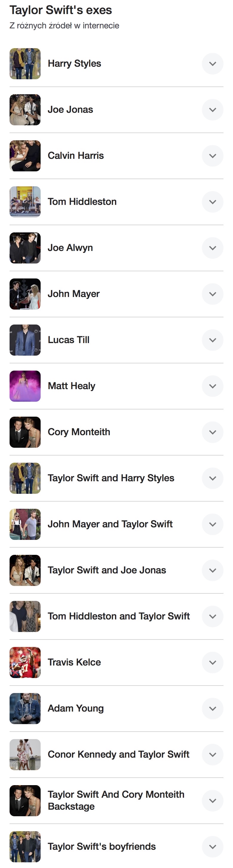Open Conor Kennedy and Taylor Swift entry
This screenshot has height=868, width=233.
coord(119,754)
